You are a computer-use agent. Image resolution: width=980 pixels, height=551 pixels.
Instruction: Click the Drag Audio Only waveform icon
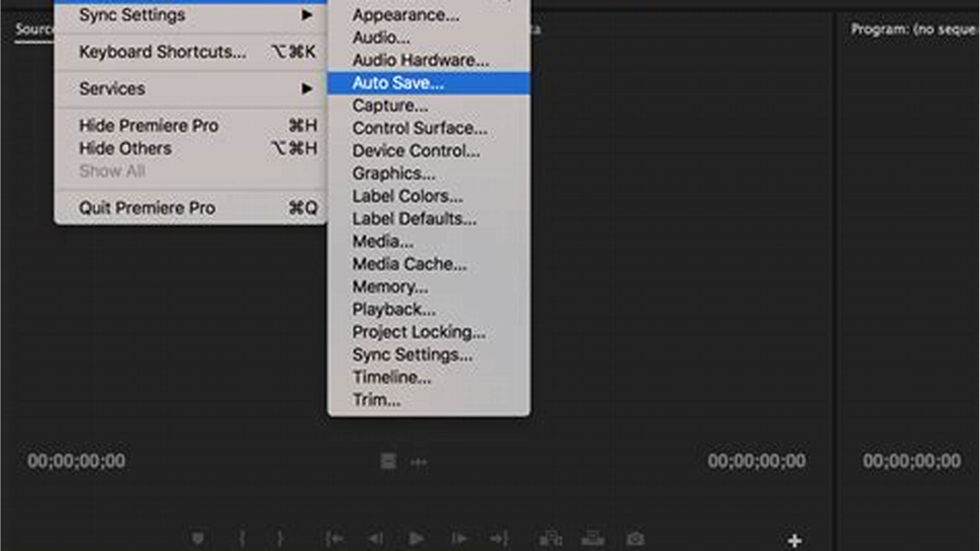(418, 462)
